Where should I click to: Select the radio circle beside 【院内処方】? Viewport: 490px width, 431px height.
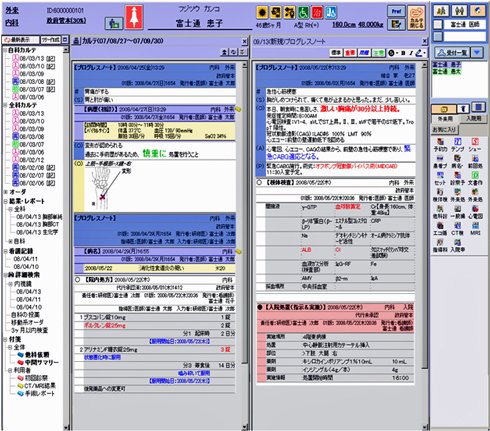click(78, 280)
